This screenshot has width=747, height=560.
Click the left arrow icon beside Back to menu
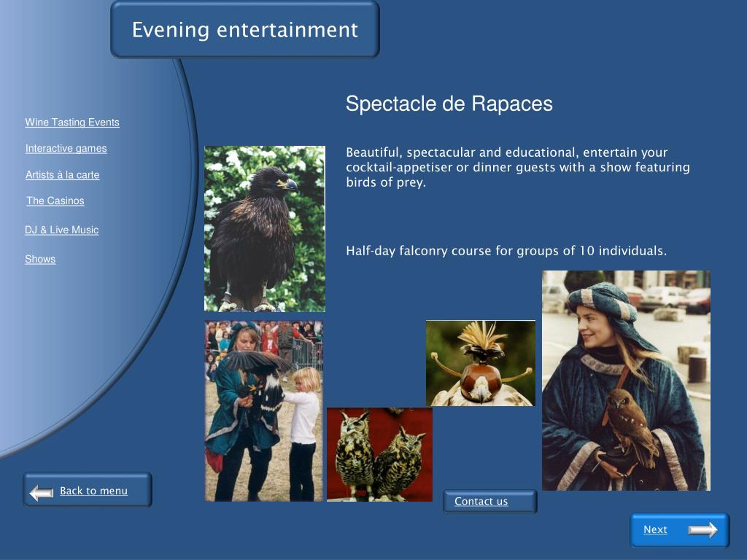(x=42, y=492)
